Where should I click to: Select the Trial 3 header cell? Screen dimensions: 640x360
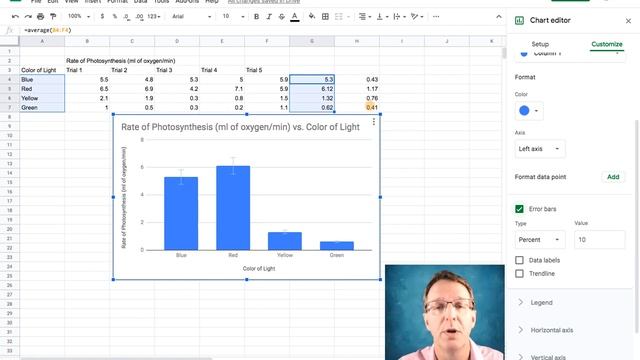point(177,70)
